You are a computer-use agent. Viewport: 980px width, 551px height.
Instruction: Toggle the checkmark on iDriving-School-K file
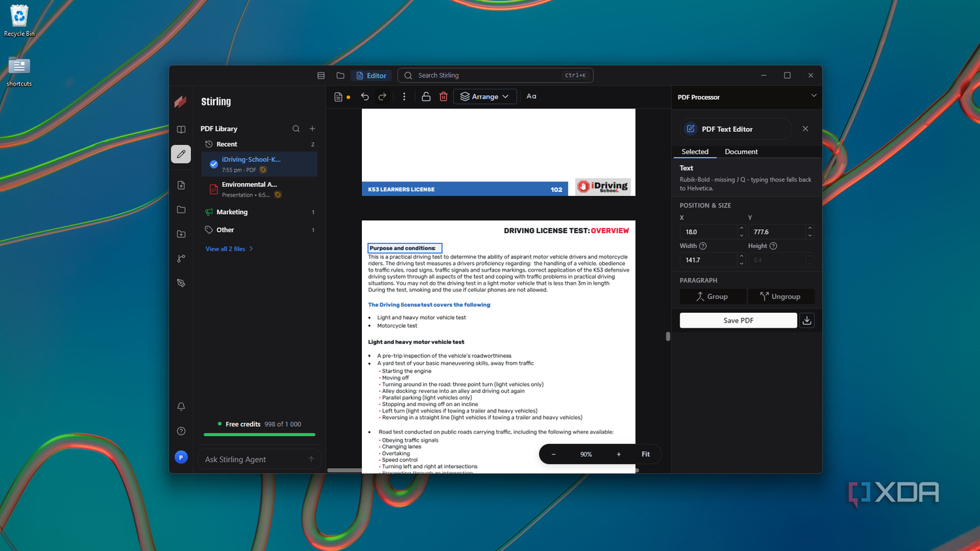click(214, 164)
